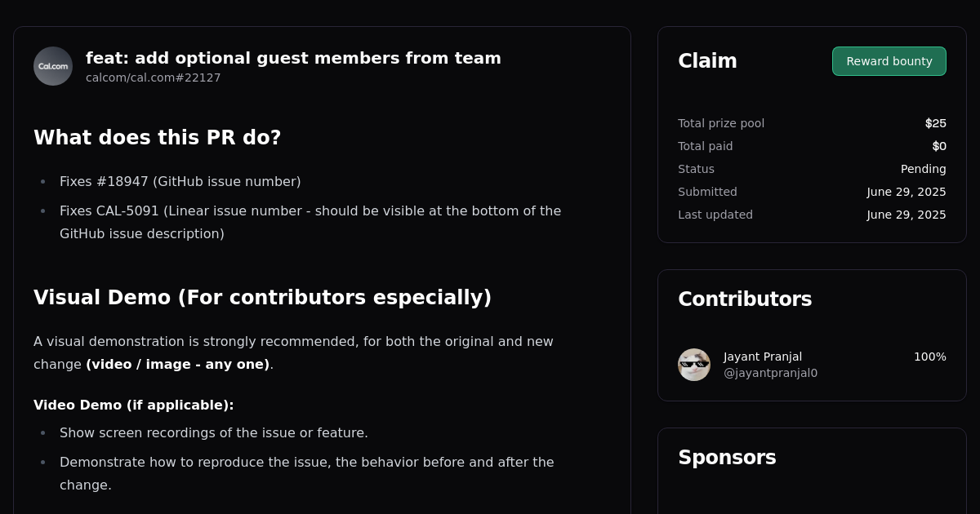
Task: Click the Cal.com organization avatar
Action: [x=53, y=66]
